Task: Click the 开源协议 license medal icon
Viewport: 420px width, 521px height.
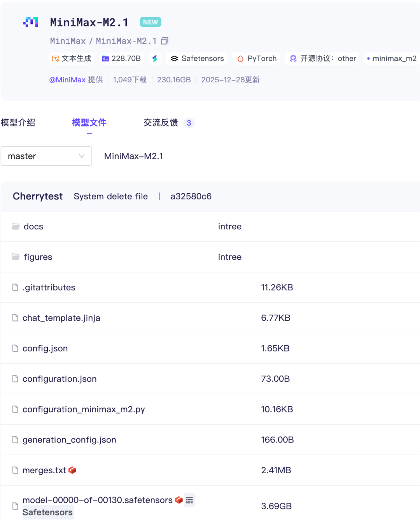Action: click(293, 58)
